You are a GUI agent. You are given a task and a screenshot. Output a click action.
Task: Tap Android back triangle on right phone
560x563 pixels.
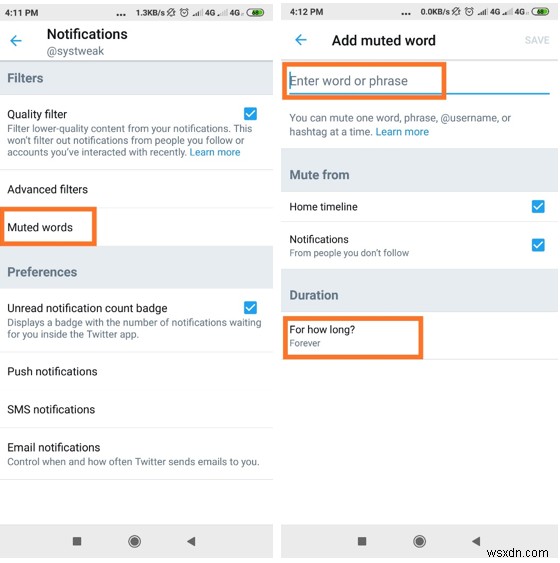click(x=476, y=541)
